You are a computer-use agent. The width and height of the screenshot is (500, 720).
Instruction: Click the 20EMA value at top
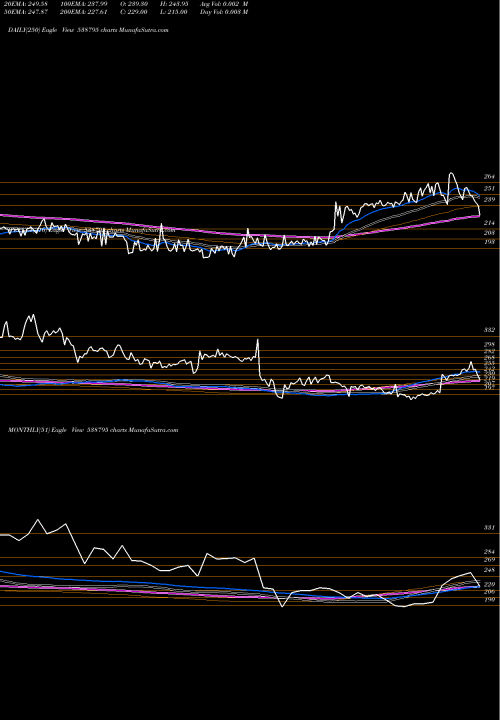pyautogui.click(x=26, y=4)
